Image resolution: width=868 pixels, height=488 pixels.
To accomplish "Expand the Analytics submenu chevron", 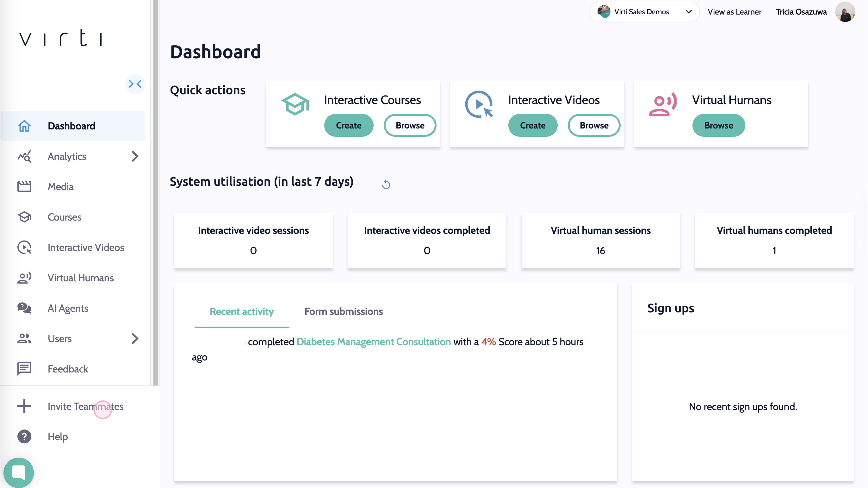I will pyautogui.click(x=135, y=156).
